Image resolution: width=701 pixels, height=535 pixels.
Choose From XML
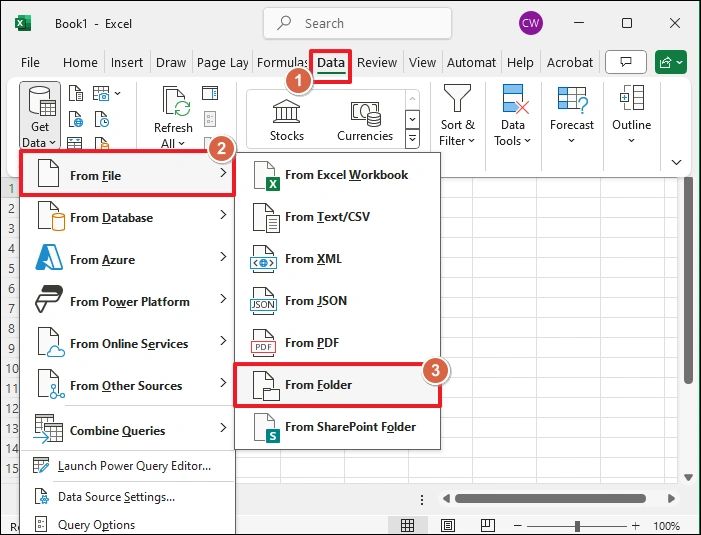click(x=338, y=259)
